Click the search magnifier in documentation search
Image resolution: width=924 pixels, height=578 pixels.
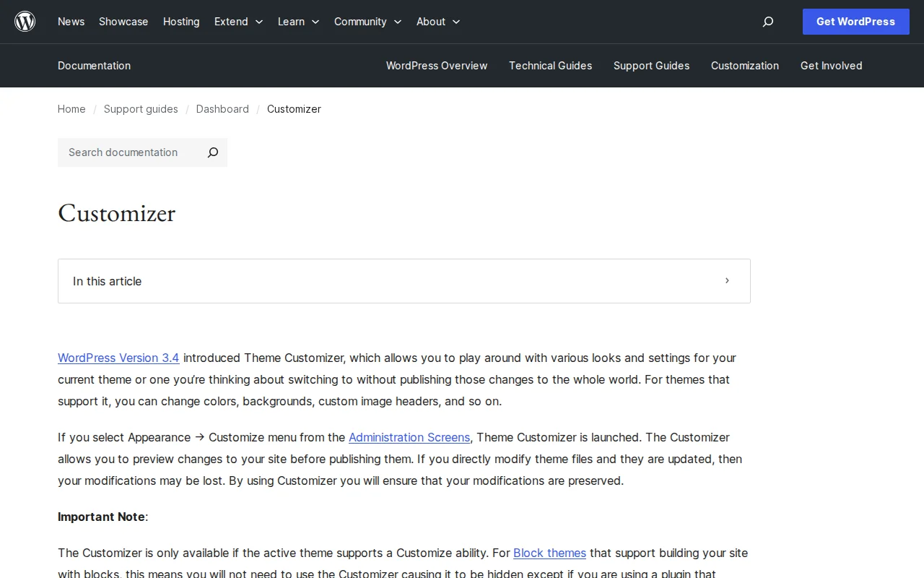(212, 152)
